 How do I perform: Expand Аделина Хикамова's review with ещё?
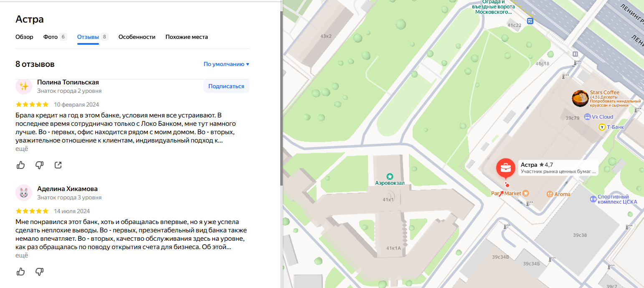click(22, 255)
